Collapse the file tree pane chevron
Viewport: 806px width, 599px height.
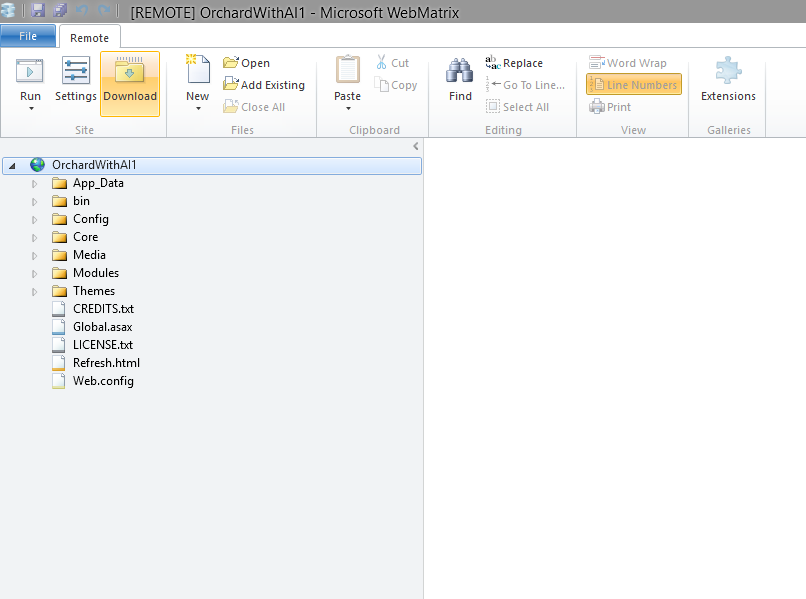[x=415, y=147]
